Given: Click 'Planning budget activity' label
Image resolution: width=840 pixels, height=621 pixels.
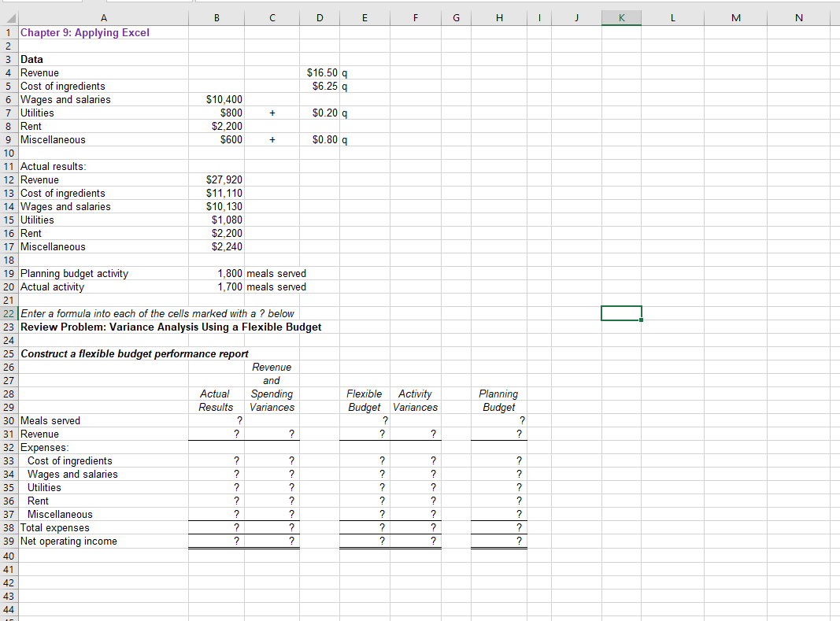Looking at the screenshot, I should click(75, 274).
